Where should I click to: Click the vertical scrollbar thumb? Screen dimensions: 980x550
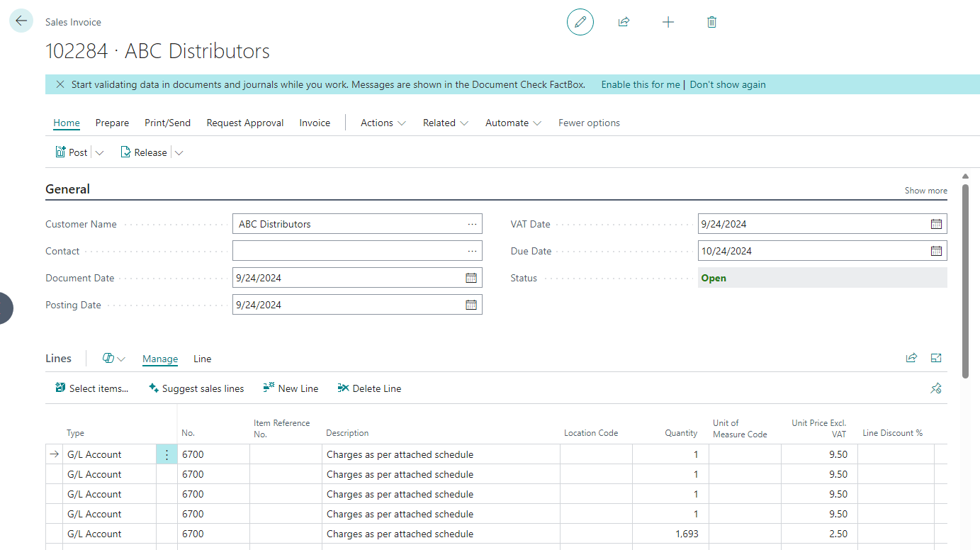pos(965,281)
